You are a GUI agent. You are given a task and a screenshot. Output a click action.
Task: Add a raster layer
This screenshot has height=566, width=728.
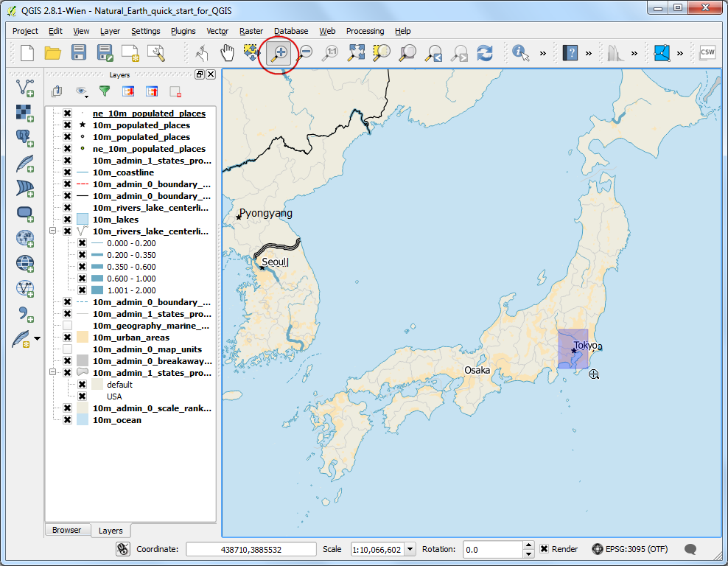point(25,113)
